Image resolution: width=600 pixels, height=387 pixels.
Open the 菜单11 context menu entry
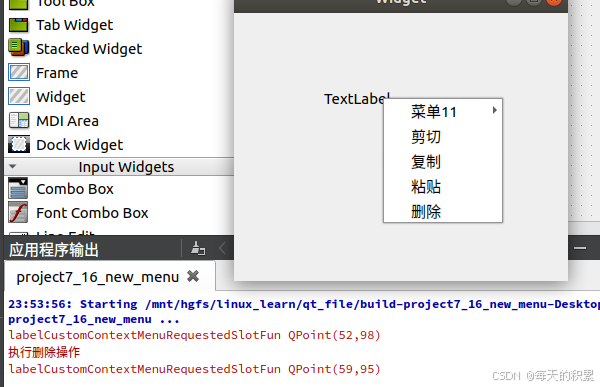(x=443, y=112)
